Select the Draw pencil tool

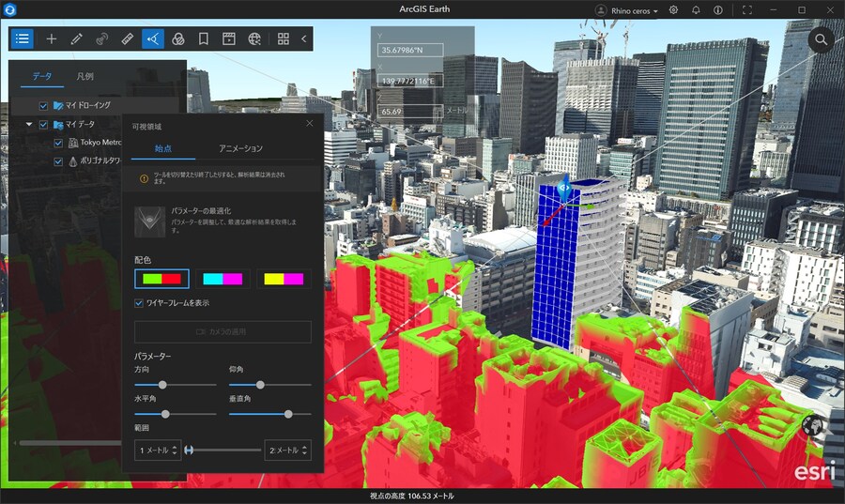[x=77, y=39]
